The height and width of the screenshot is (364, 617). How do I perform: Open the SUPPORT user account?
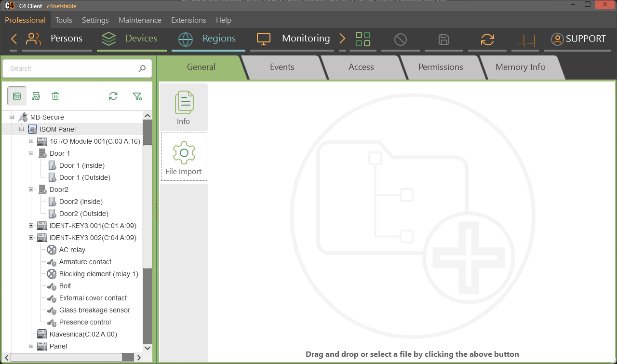point(578,39)
